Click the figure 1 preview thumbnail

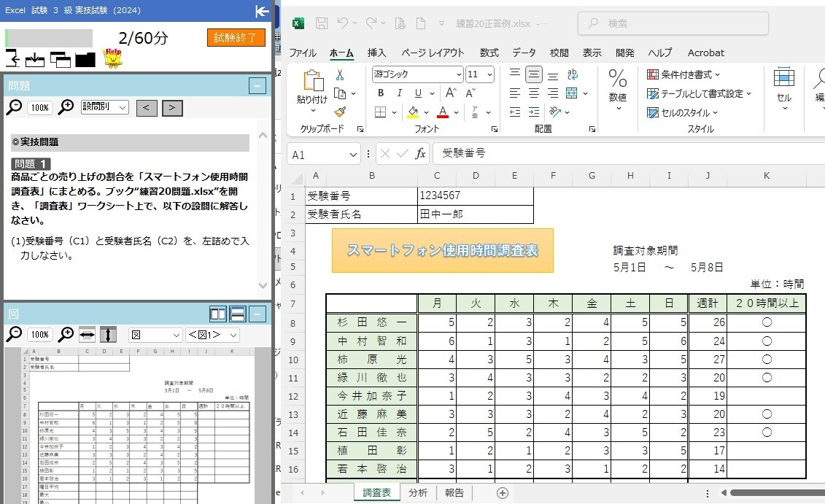pos(137,425)
